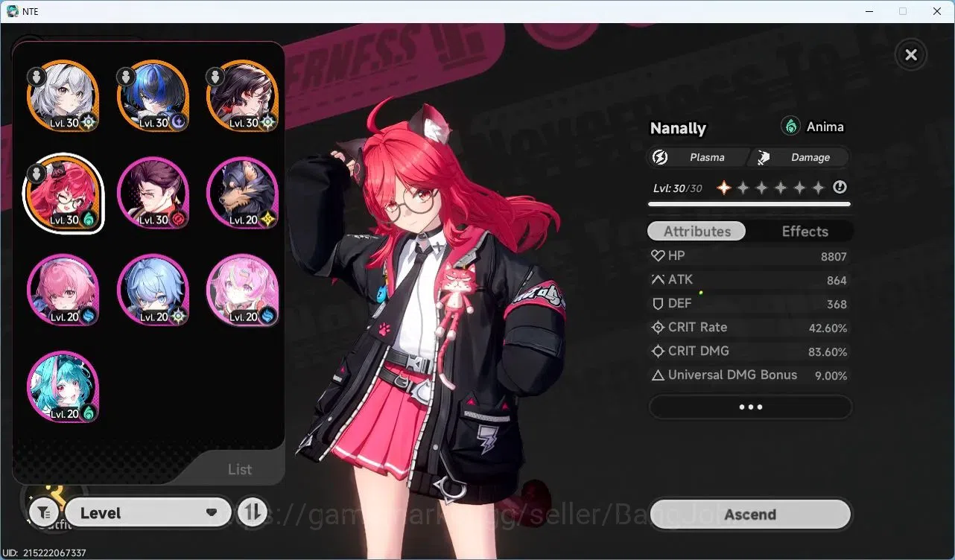This screenshot has height=560, width=955.
Task: Click the green element icon on Nanally's portrait
Action: pyautogui.click(x=88, y=219)
